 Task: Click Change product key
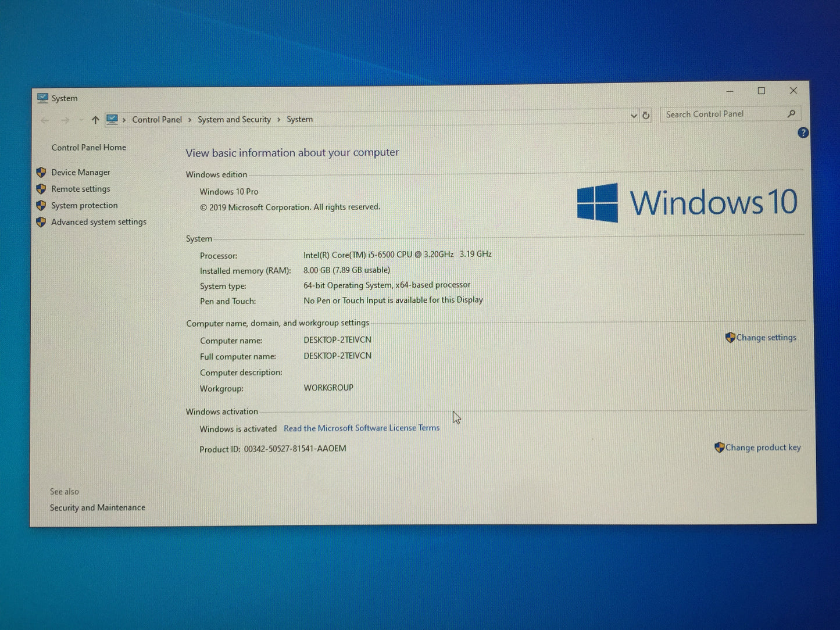click(762, 448)
